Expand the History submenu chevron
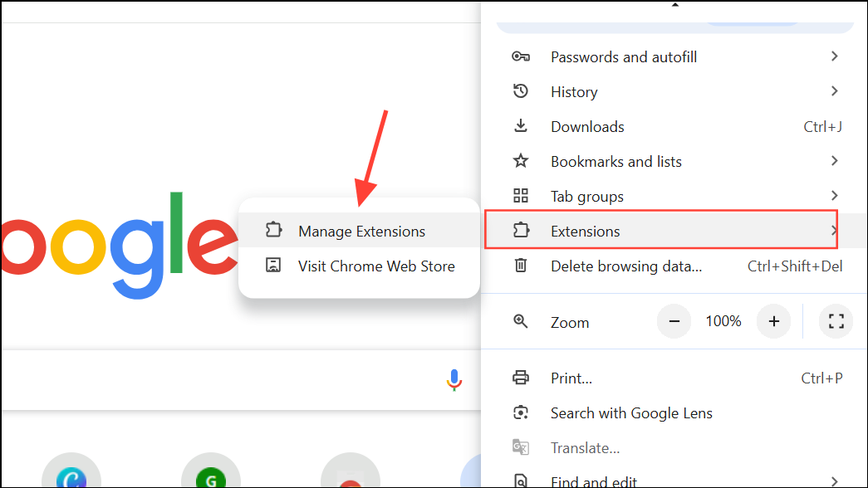 (834, 91)
